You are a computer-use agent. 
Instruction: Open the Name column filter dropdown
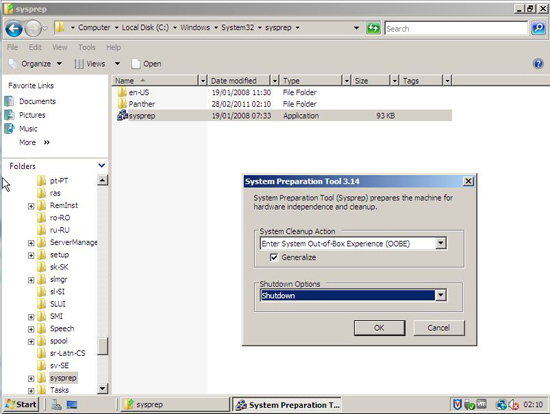pos(203,81)
